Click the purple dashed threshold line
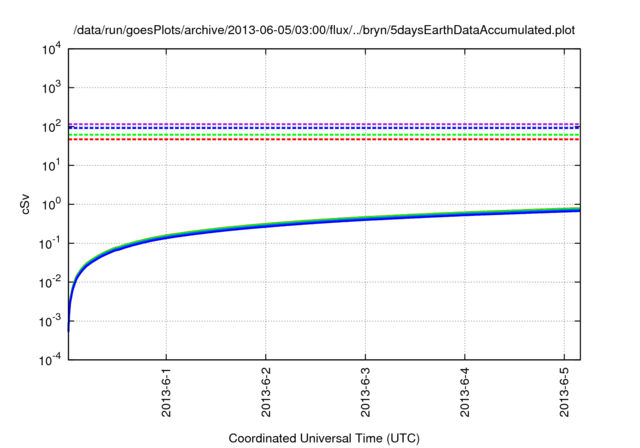Image resolution: width=640 pixels, height=448 pixels. tap(324, 124)
